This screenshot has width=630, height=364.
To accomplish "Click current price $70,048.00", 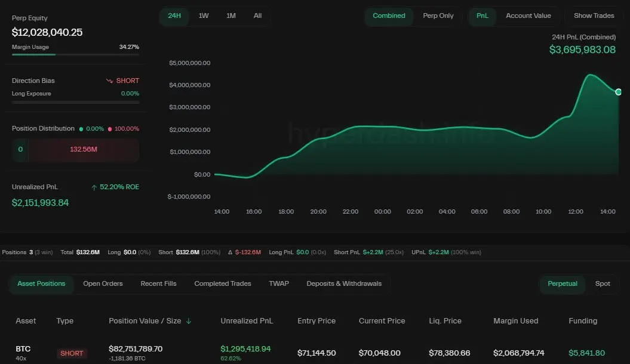I will pos(379,353).
